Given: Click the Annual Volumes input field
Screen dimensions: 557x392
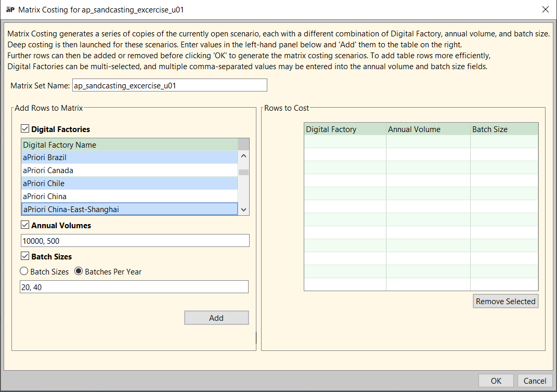Looking at the screenshot, I should [x=135, y=241].
